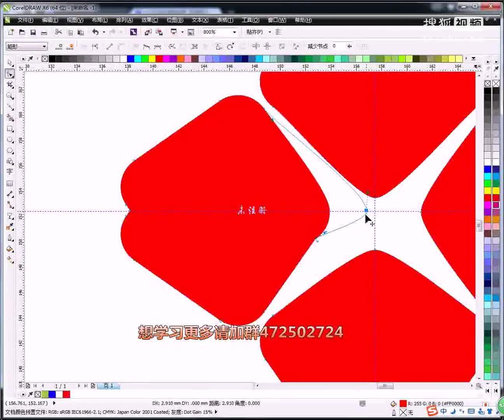The image size is (504, 420).
Task: Click the Sogou input tray icon
Action: [x=432, y=411]
